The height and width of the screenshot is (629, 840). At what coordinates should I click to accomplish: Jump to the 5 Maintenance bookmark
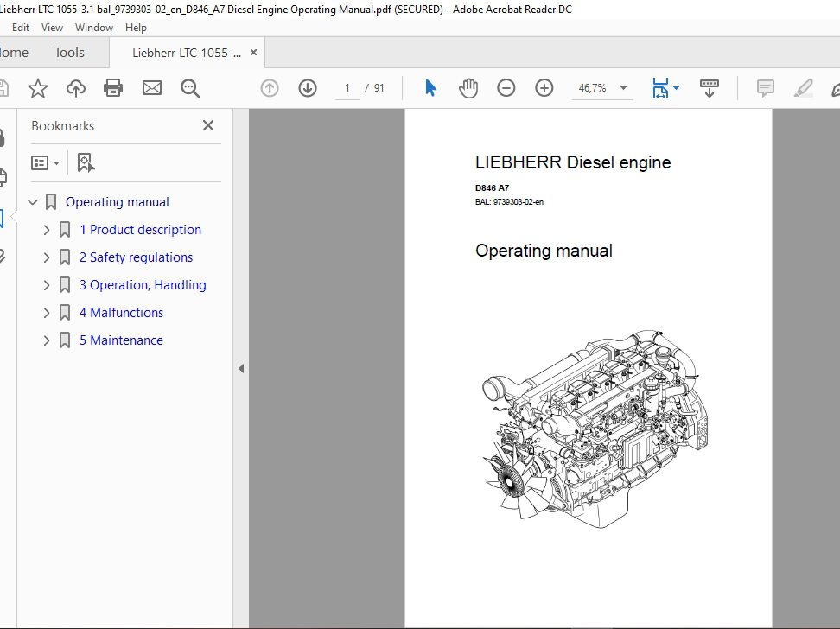coord(121,340)
